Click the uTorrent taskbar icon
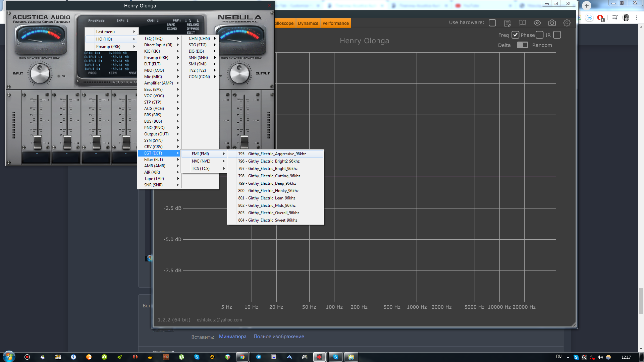Viewport: 644px width, 362px height. (x=181, y=357)
